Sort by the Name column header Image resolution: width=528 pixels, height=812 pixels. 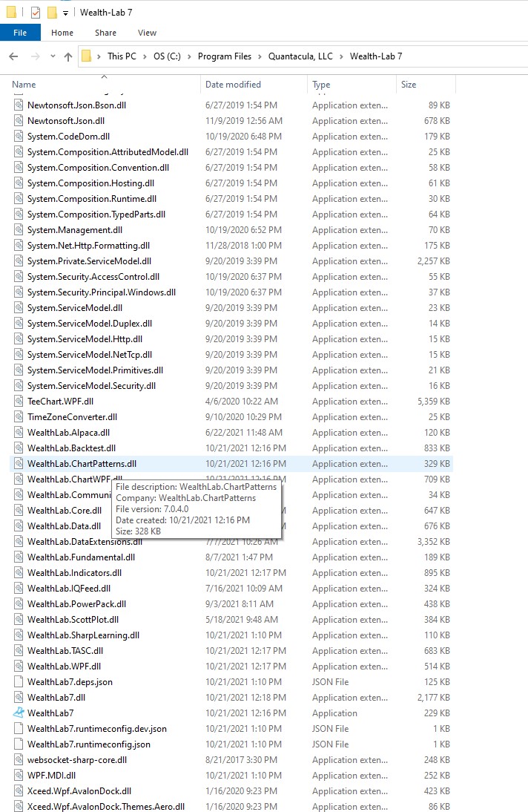click(105, 85)
